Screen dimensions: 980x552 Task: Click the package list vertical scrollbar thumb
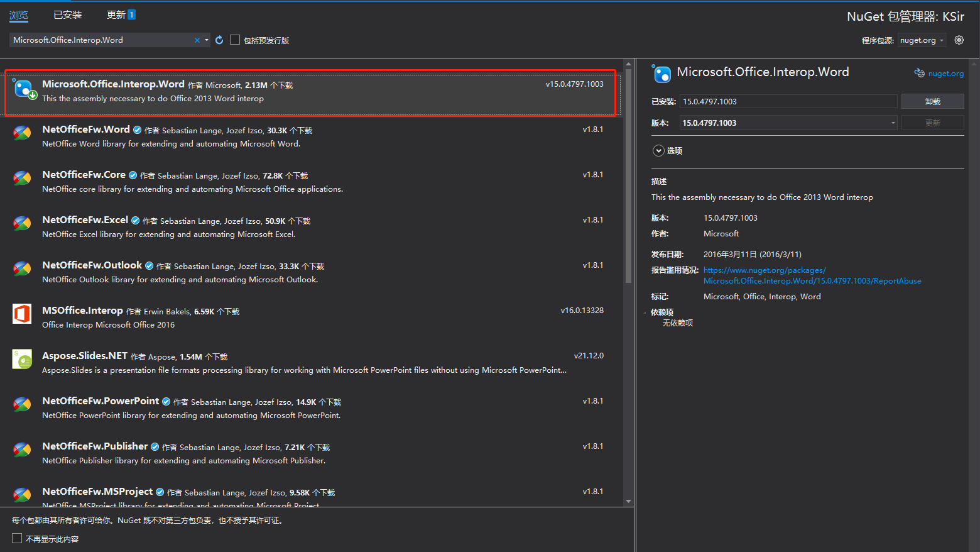click(x=628, y=176)
